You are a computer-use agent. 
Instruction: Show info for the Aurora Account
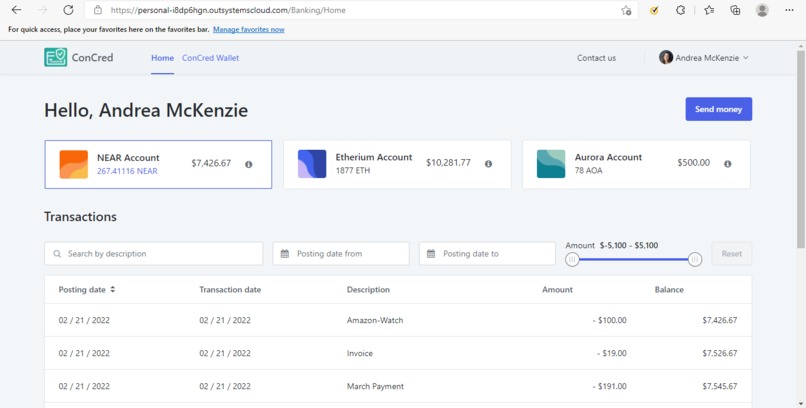(727, 164)
